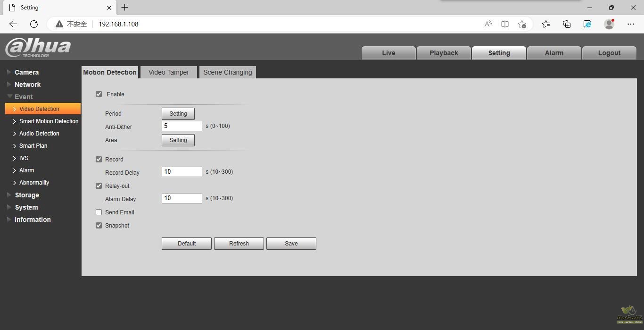The width and height of the screenshot is (644, 330).
Task: Click the browser back arrow icon
Action: click(13, 24)
